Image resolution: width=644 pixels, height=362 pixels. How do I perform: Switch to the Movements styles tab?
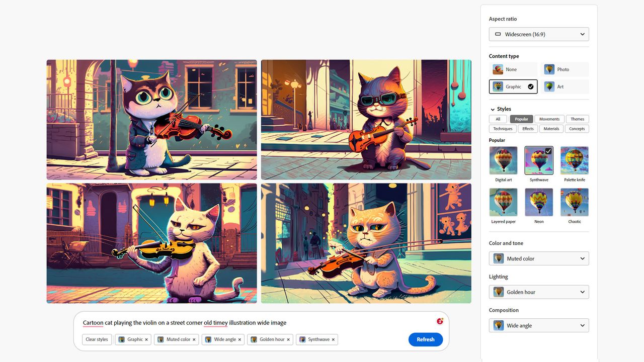tap(549, 119)
